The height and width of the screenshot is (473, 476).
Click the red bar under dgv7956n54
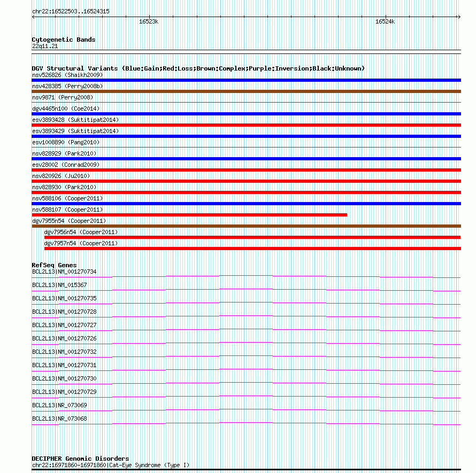pyautogui.click(x=252, y=237)
